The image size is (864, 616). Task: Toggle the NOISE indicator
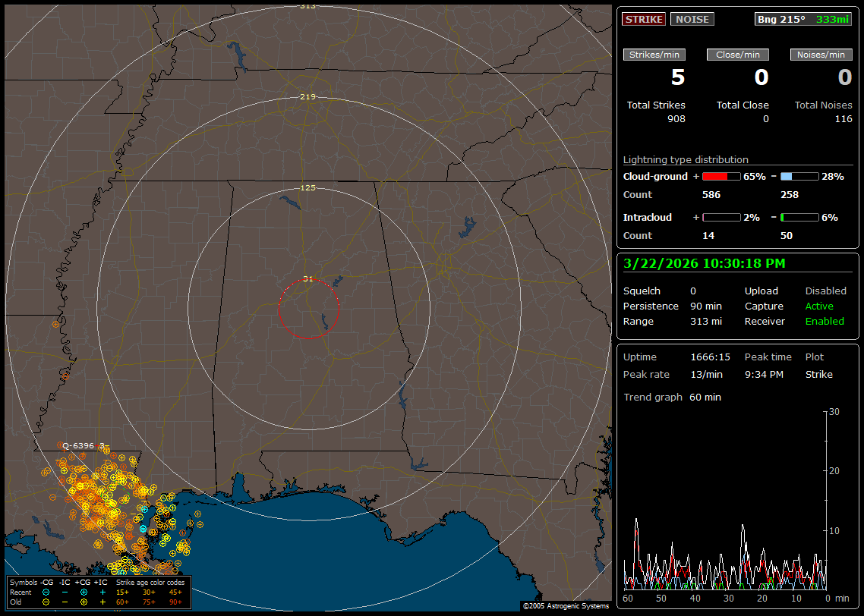click(x=692, y=19)
